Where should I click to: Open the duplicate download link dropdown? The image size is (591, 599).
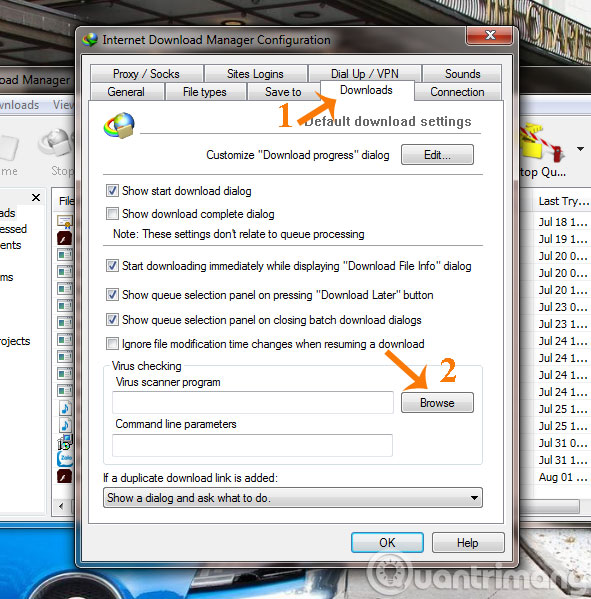(x=293, y=498)
